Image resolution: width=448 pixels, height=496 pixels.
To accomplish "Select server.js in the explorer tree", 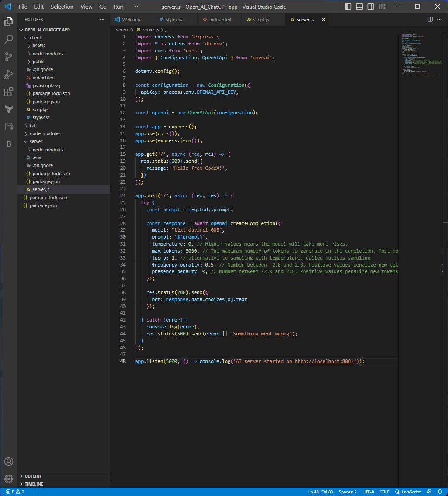I will (x=64, y=189).
